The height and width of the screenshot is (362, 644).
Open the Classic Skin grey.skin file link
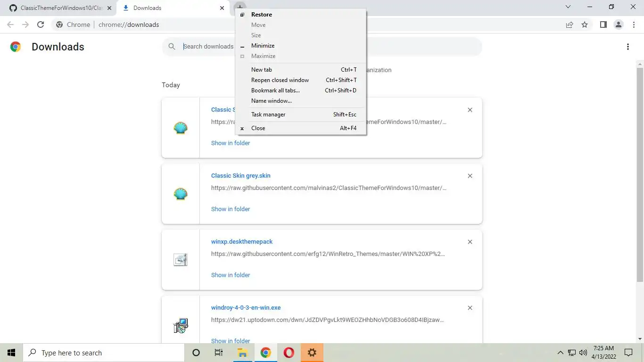point(241,176)
